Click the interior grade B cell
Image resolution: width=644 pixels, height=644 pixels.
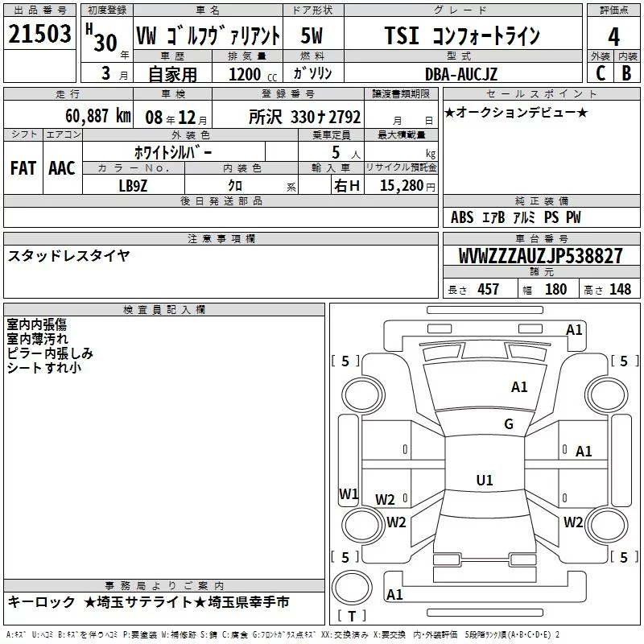627,72
